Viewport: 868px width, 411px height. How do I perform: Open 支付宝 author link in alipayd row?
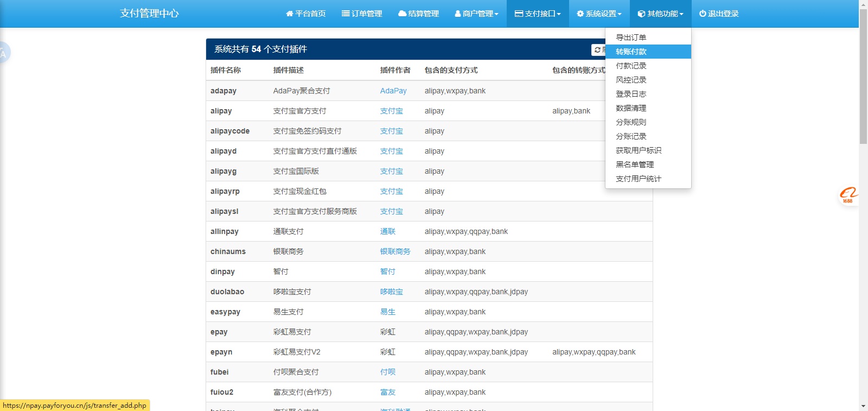(x=392, y=151)
